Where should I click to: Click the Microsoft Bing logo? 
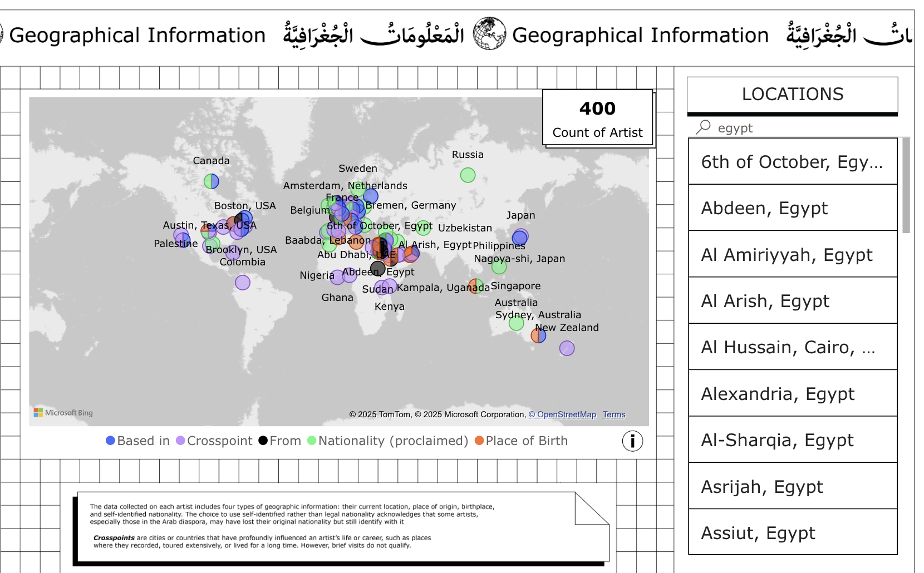pyautogui.click(x=63, y=413)
